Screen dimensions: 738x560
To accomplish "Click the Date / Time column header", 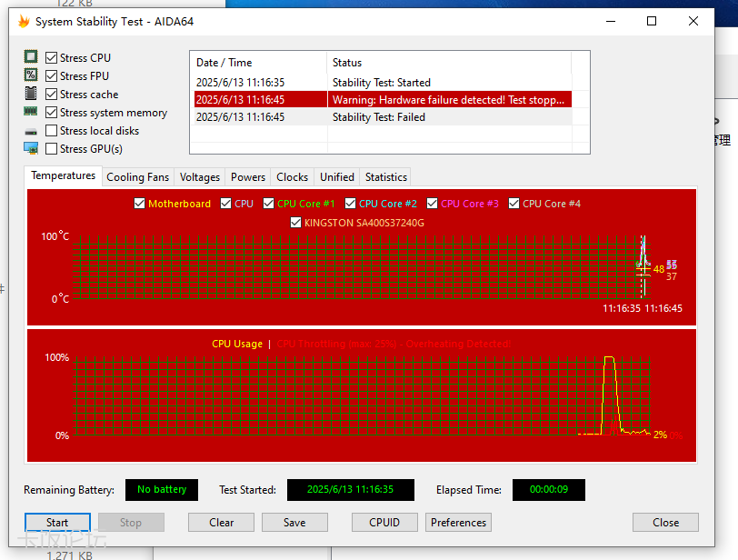I will pyautogui.click(x=258, y=63).
